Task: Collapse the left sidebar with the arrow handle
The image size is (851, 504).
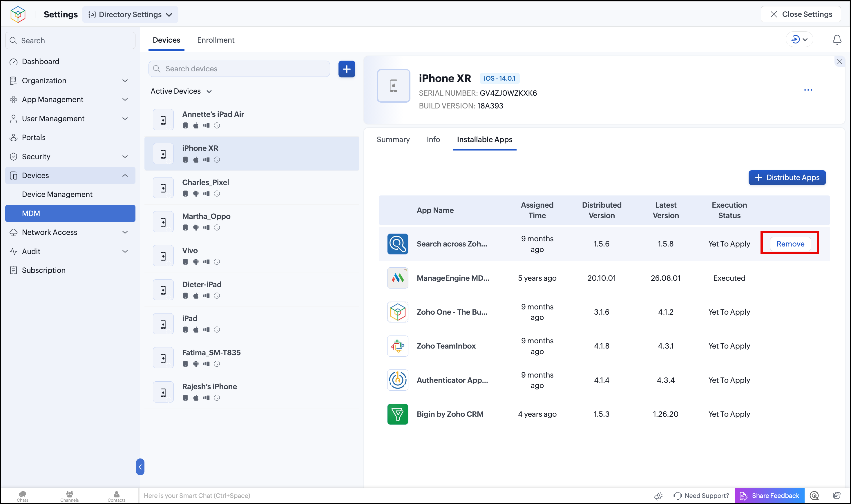Action: 140,467
